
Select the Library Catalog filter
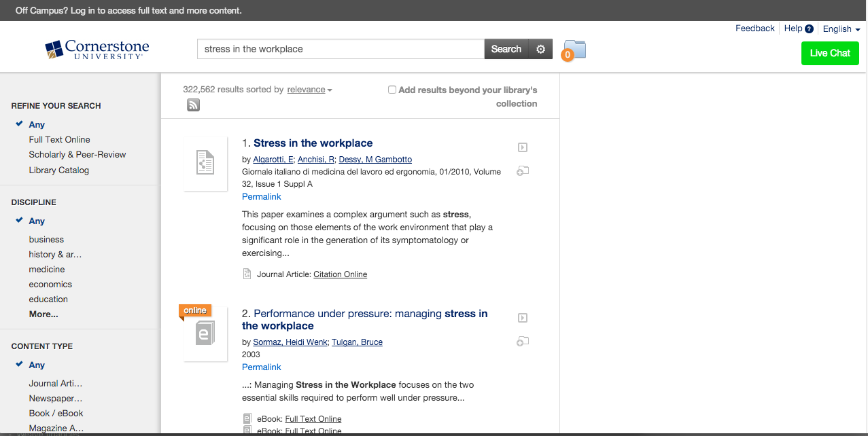point(58,170)
